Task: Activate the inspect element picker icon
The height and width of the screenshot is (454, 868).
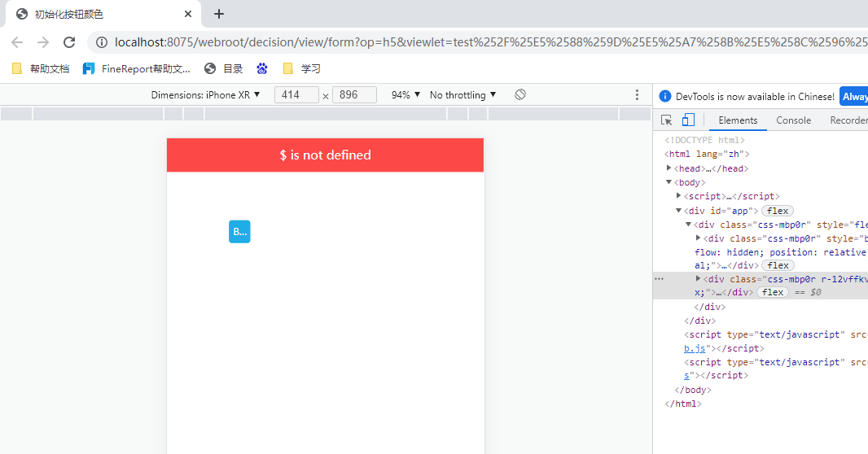Action: tap(667, 120)
